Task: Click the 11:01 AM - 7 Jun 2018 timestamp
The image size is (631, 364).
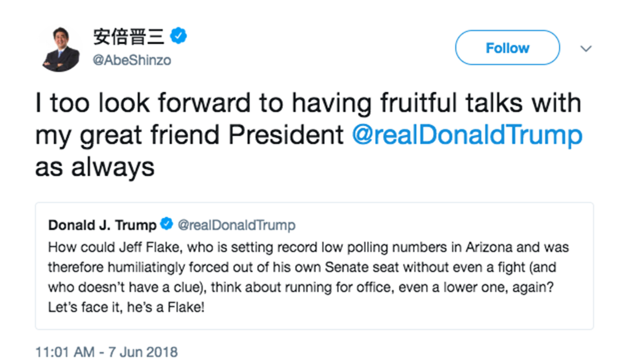Action: [x=107, y=351]
